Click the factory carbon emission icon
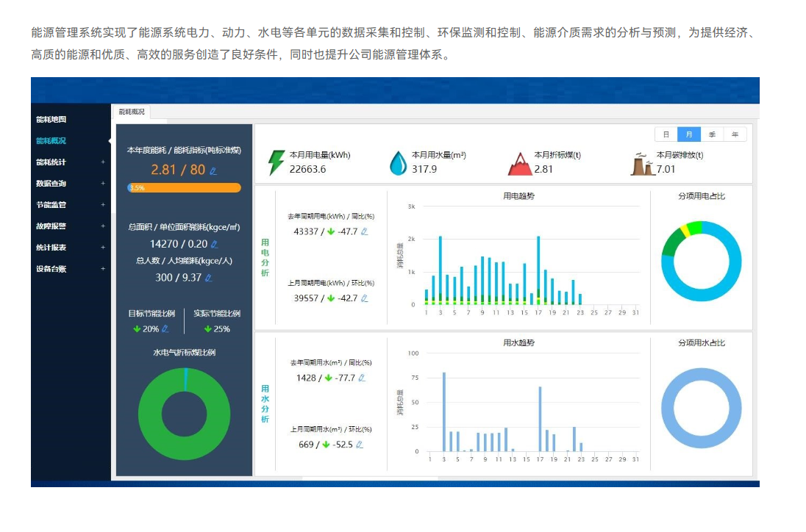 point(642,163)
